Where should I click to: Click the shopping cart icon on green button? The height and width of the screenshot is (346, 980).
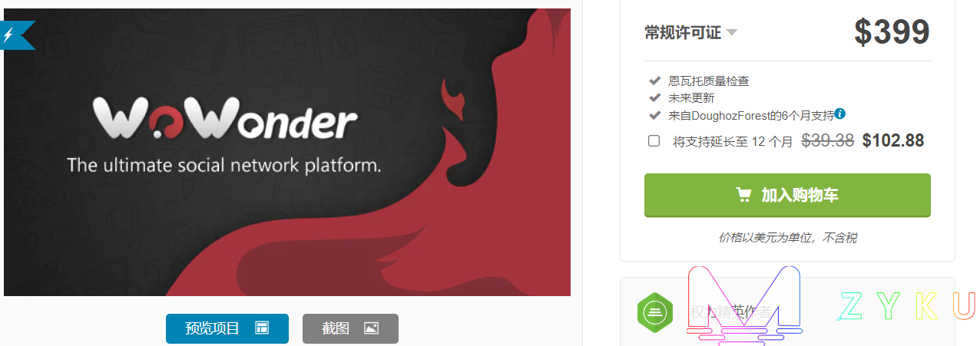(743, 195)
